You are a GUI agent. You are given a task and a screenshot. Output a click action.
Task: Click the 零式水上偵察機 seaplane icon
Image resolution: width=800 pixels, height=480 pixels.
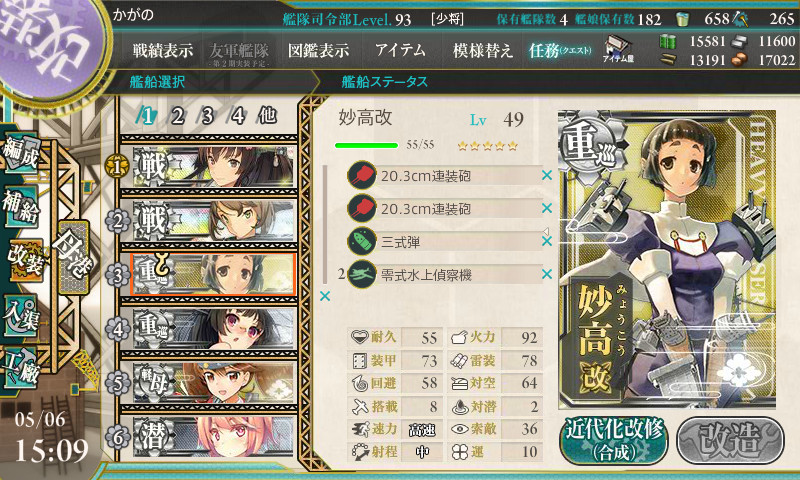pos(362,274)
